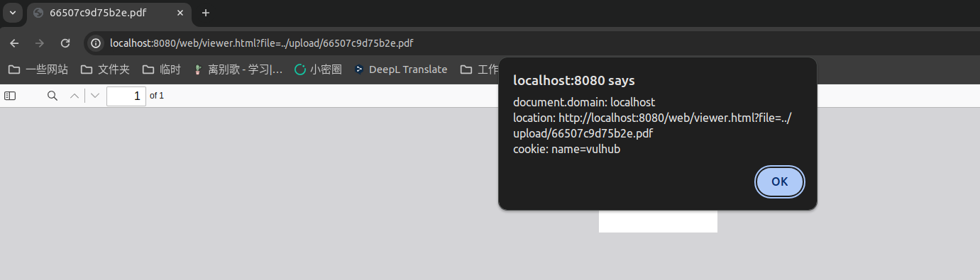Reload the current page
Viewport: 980px width, 280px height.
(x=65, y=43)
